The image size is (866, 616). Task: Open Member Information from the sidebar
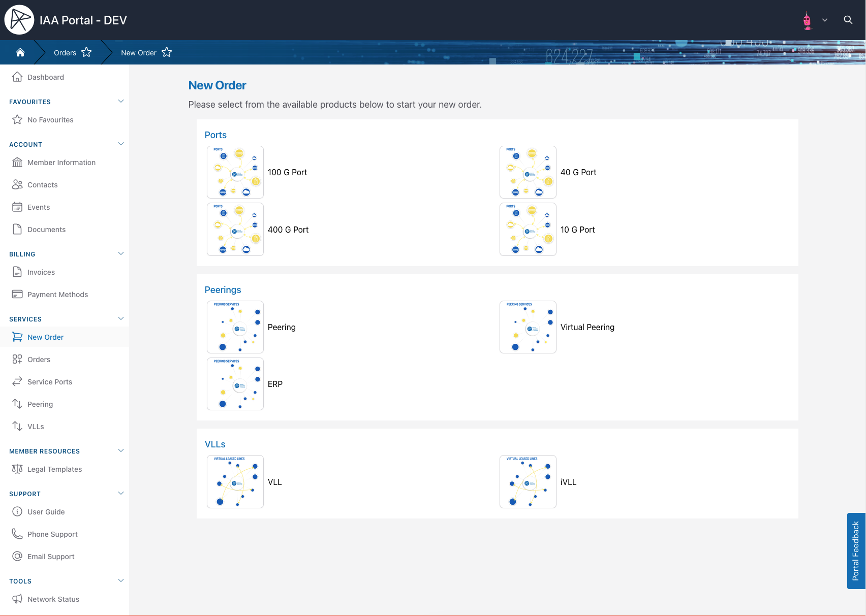coord(61,163)
